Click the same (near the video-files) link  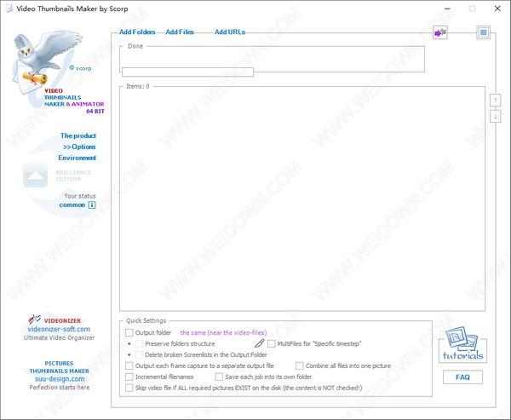(x=223, y=332)
